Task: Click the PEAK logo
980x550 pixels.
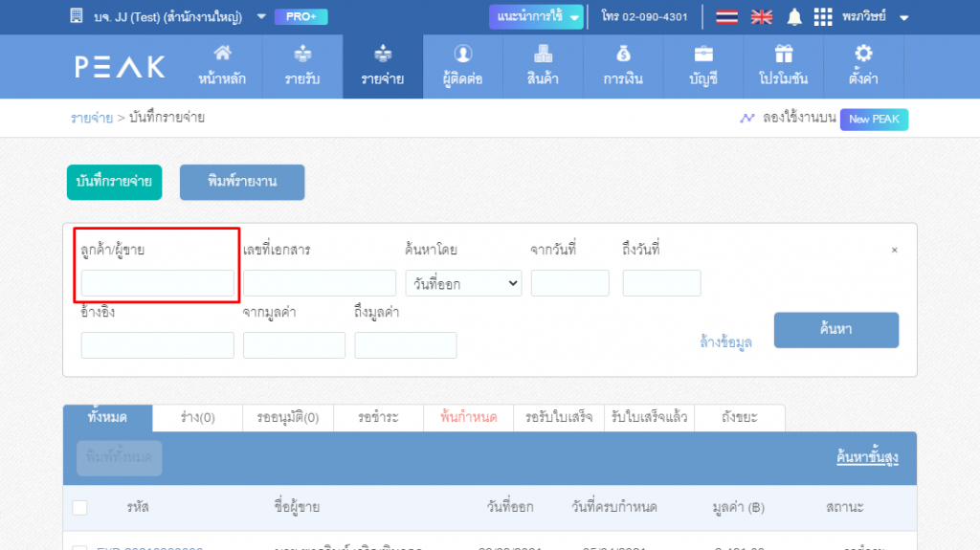Action: (120, 67)
